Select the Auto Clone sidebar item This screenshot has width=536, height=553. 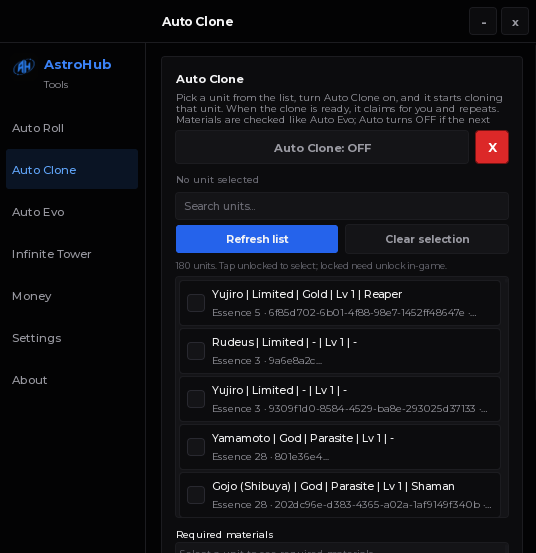coord(72,169)
